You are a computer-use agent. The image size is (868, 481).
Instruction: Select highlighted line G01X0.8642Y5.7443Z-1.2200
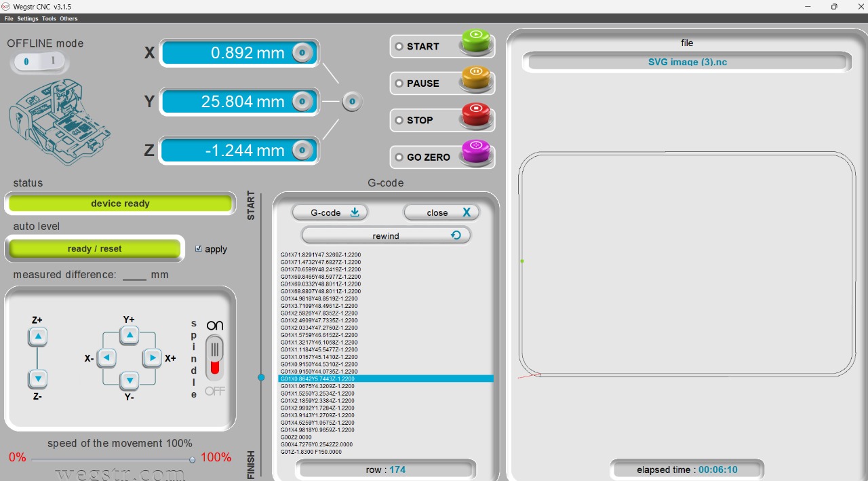(386, 379)
